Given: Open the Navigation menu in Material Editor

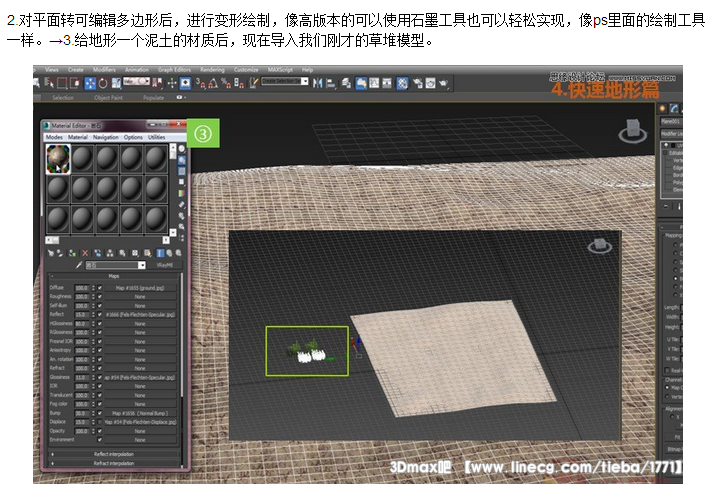Looking at the screenshot, I should coord(106,137).
